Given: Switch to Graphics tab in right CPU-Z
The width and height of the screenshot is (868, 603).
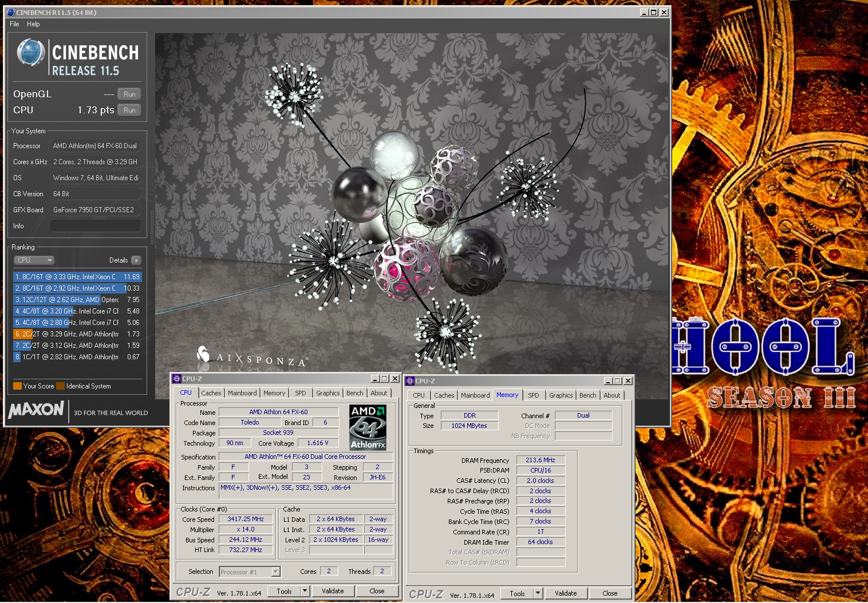Looking at the screenshot, I should coord(561,395).
